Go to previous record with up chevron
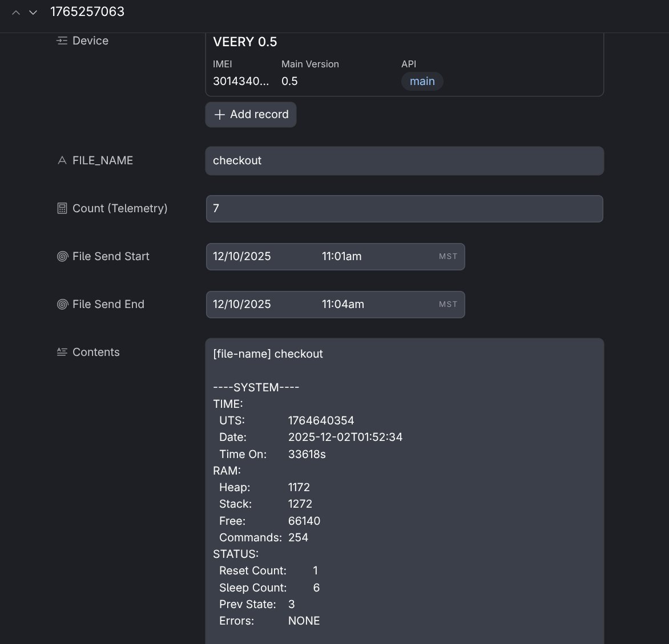Viewport: 669px width, 644px height. click(x=16, y=13)
